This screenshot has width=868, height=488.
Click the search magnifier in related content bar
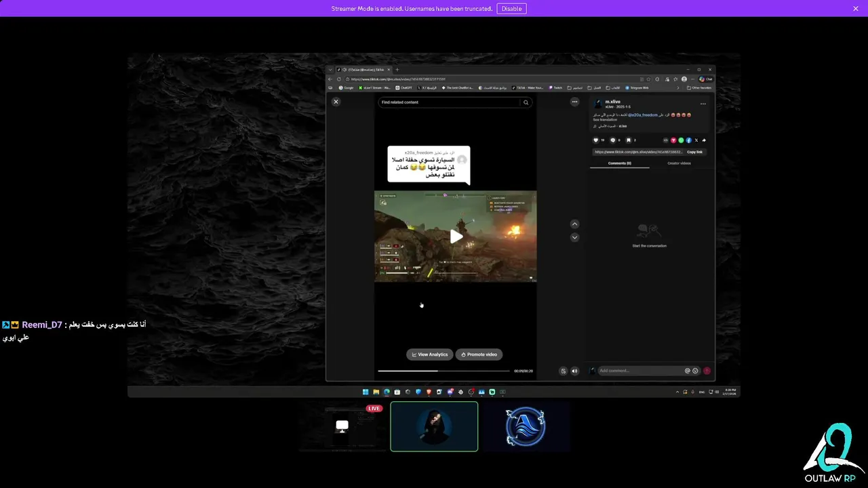(526, 102)
